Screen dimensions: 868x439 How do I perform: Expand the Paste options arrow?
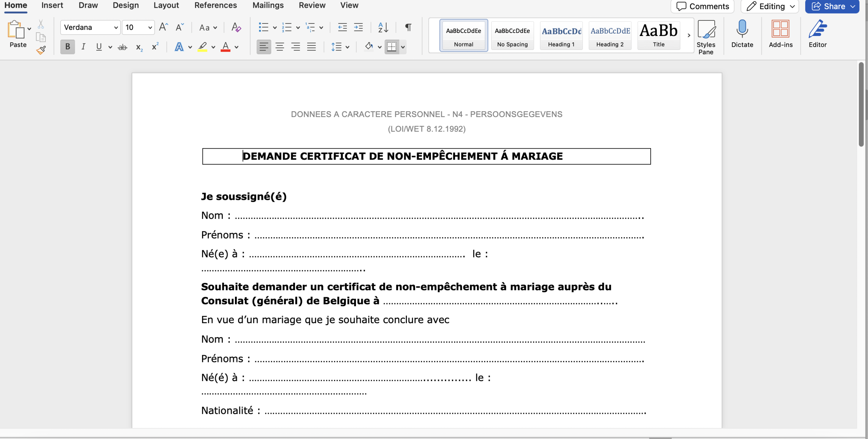(x=29, y=29)
